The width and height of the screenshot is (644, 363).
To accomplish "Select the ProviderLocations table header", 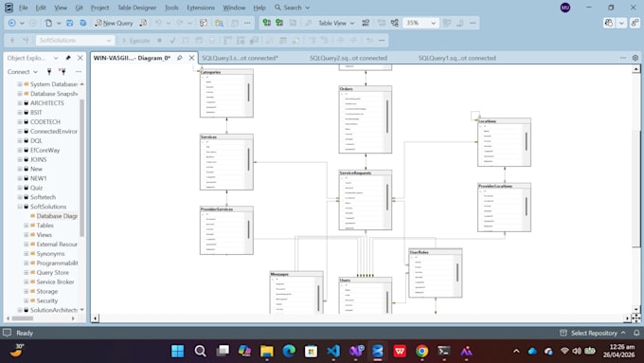I will [504, 186].
